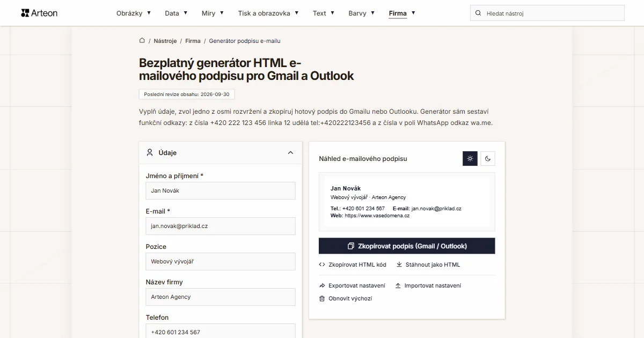This screenshot has height=338, width=644.
Task: Open the Tisk a obrazovka menu
Action: coord(268,13)
